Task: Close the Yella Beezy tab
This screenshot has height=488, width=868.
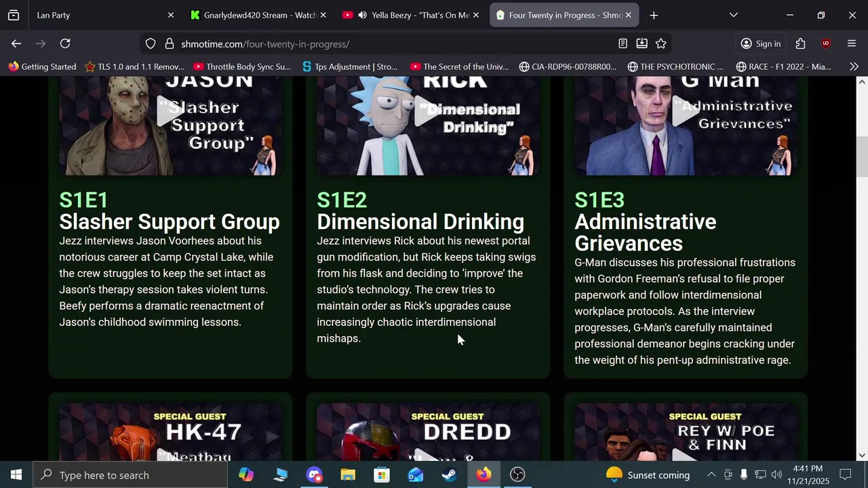Action: 476,15
